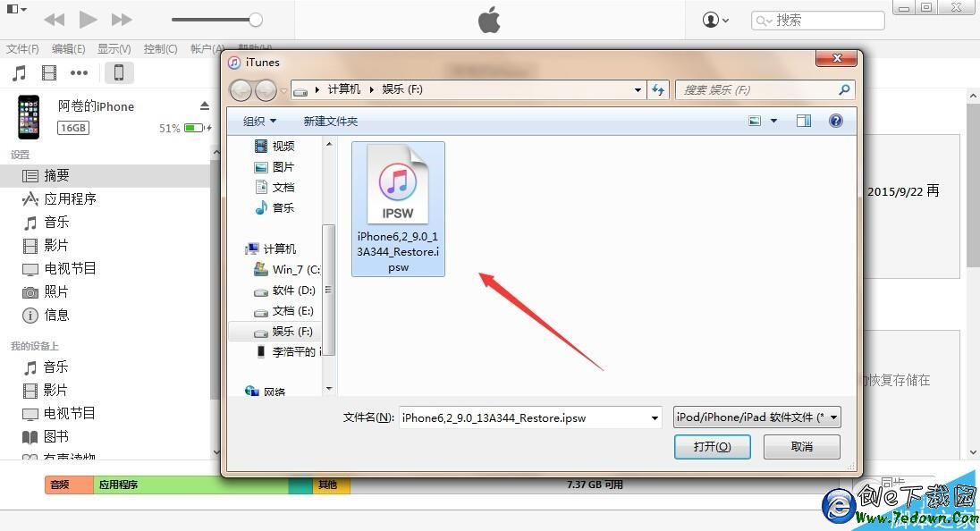980x531 pixels.
Task: Open the 编辑(E) menu
Action: click(x=68, y=49)
